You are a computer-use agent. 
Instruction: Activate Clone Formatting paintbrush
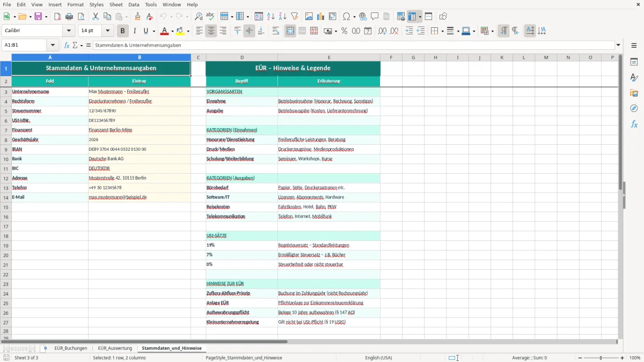(138, 17)
